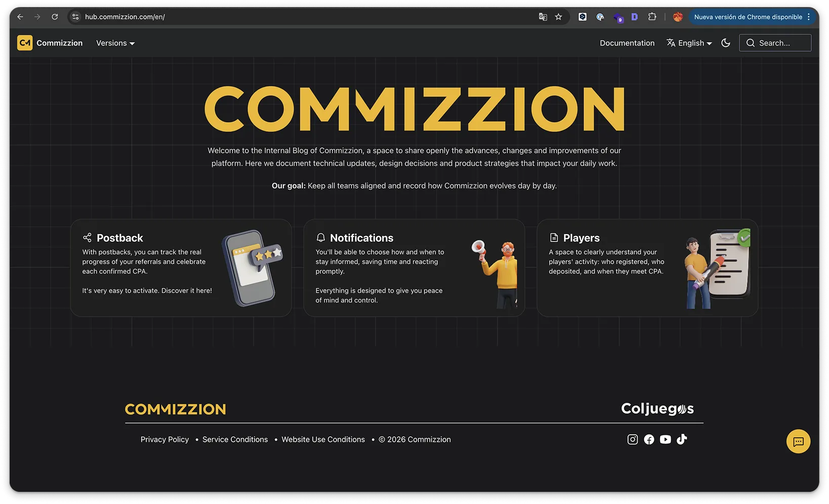This screenshot has width=829, height=504.
Task: Open Chrome three-dot menu
Action: [809, 17]
